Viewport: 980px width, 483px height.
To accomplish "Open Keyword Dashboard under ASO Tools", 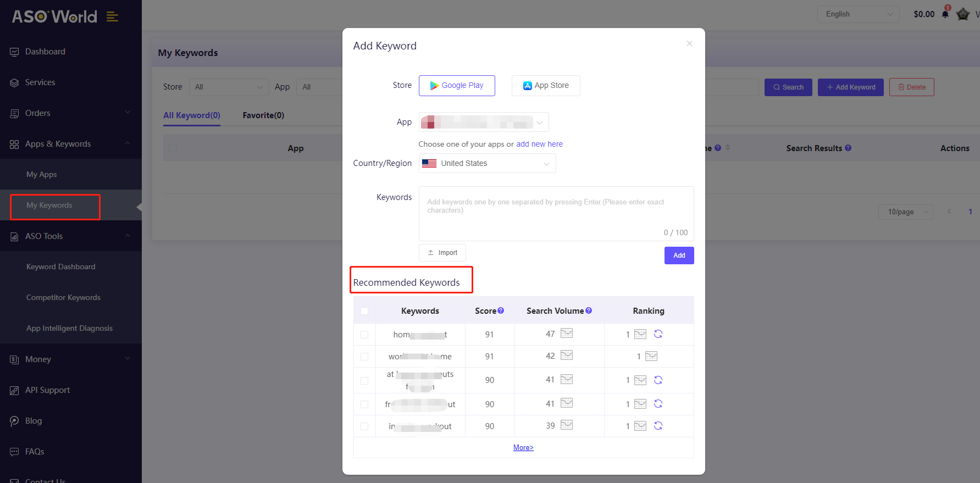I will 71,267.
